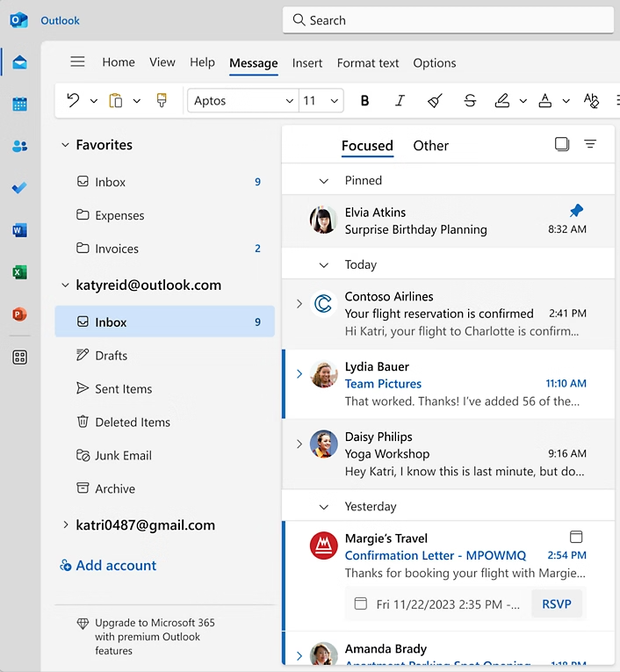Click the font color A icon
The image size is (620, 672).
(x=545, y=101)
